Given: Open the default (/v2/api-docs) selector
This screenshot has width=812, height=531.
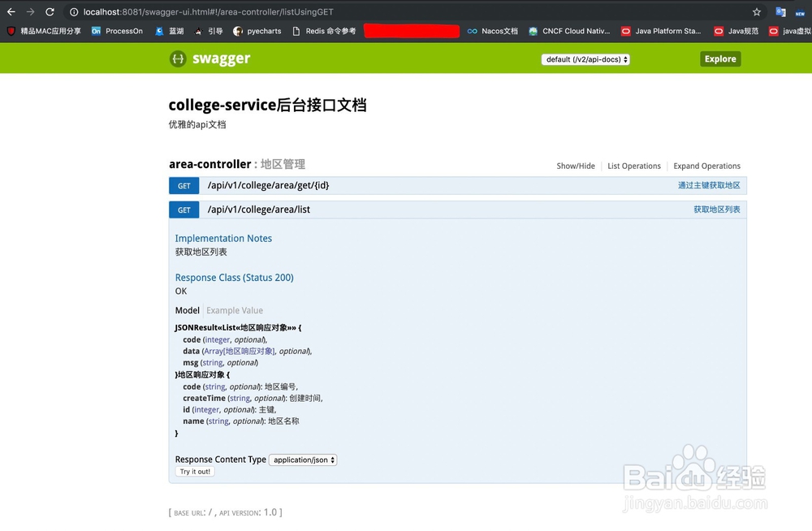Looking at the screenshot, I should [586, 58].
